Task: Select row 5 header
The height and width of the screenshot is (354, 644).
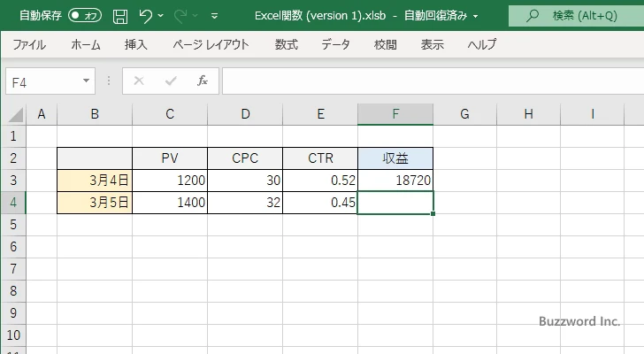Action: pyautogui.click(x=13, y=225)
